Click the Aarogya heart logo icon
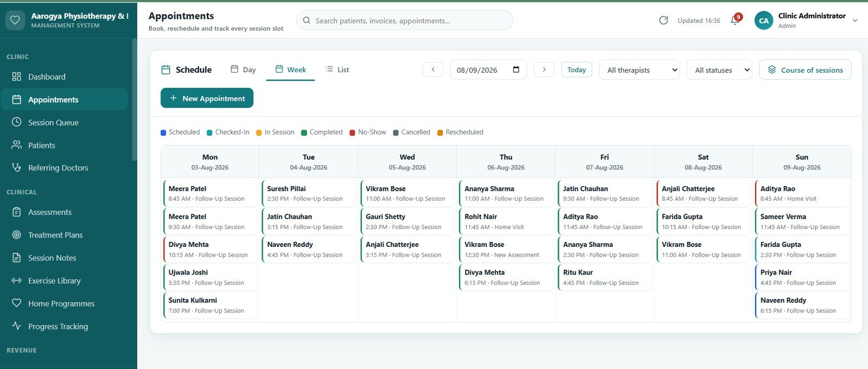This screenshot has width=868, height=369. (15, 21)
